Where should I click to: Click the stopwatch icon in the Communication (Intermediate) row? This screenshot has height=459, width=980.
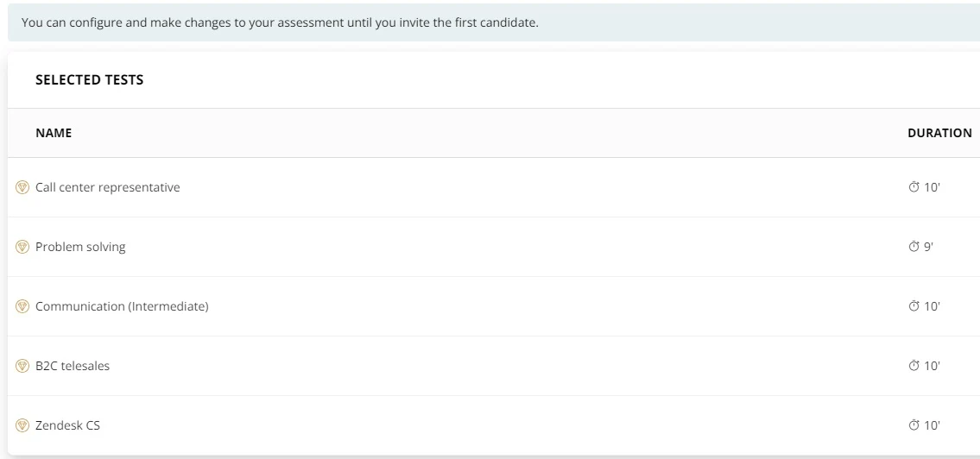pyautogui.click(x=914, y=305)
